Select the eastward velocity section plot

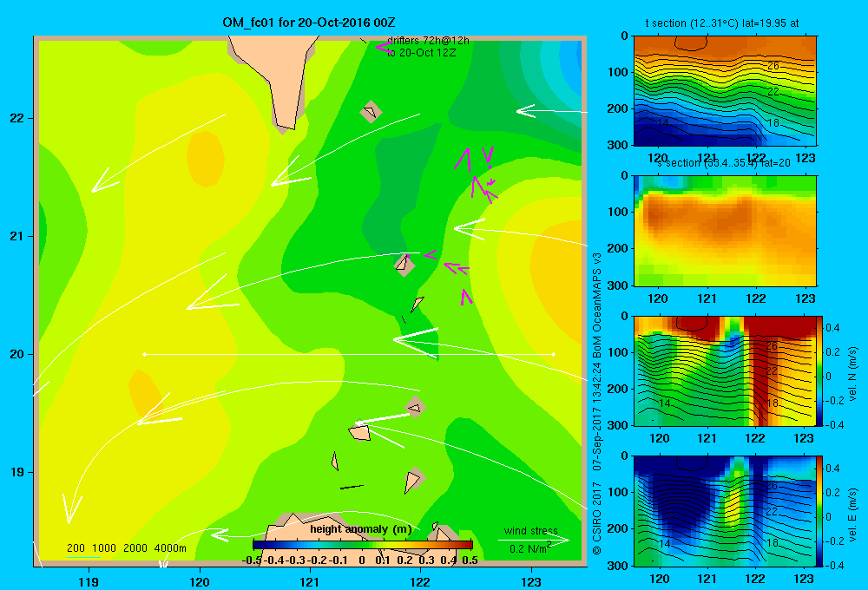(x=725, y=511)
